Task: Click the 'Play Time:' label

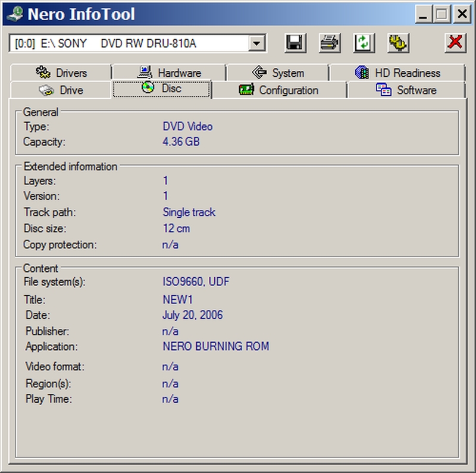Action: click(x=49, y=399)
